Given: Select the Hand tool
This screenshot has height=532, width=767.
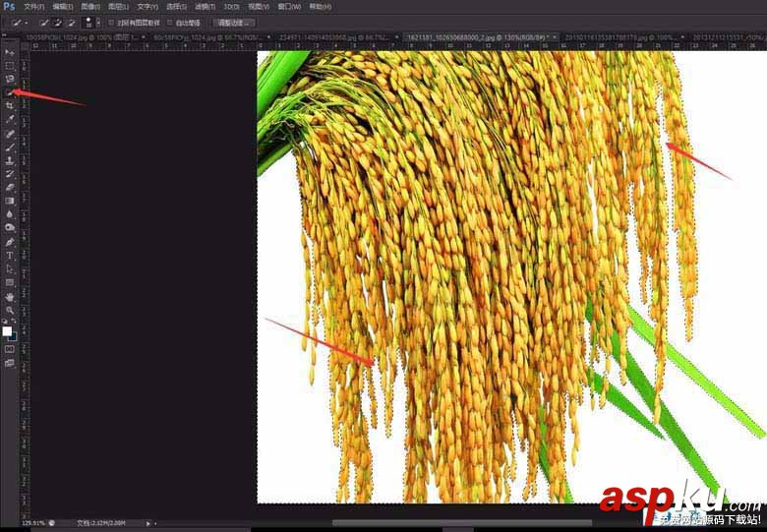Looking at the screenshot, I should click(9, 297).
